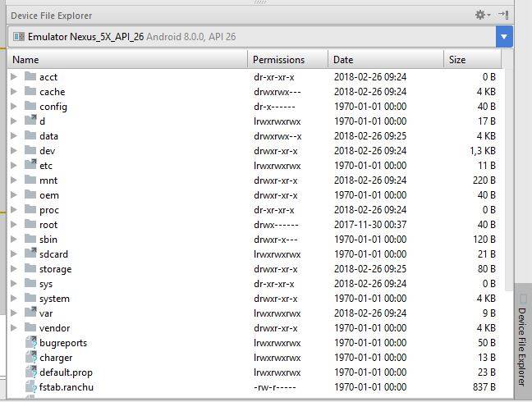532x402 pixels.
Task: Select the bugreports entry name
Action: click(63, 343)
